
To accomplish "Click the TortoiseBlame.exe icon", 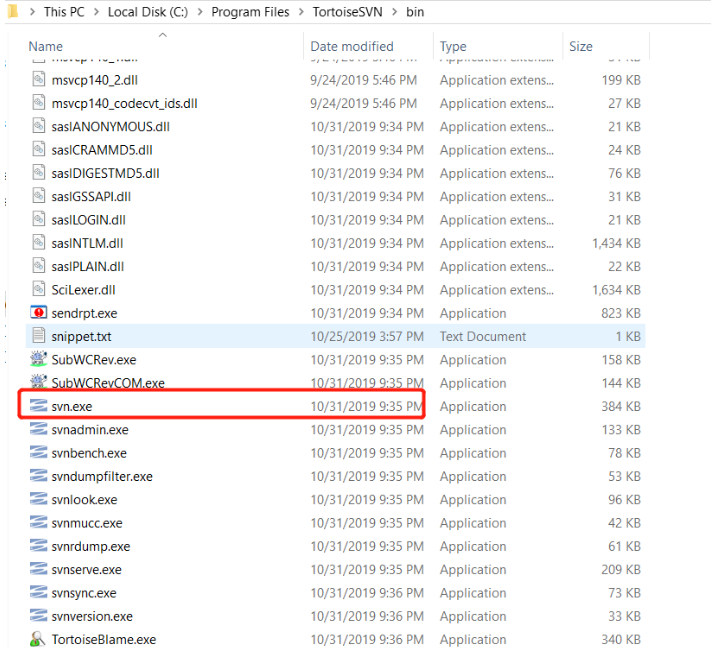I will pos(38,639).
